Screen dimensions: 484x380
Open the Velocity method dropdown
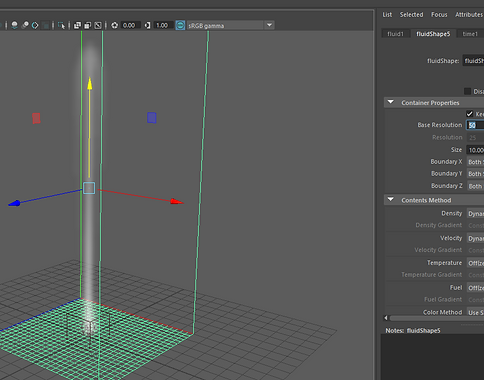pos(475,238)
